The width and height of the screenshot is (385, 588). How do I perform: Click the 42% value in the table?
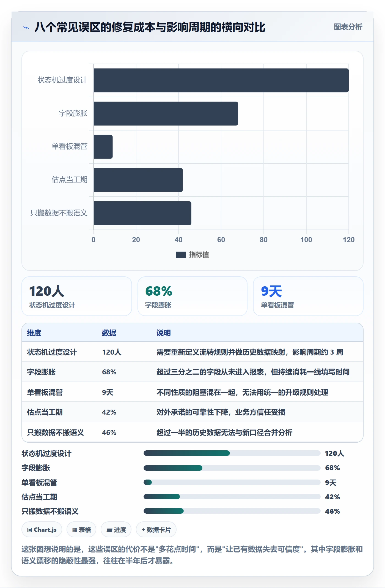109,412
